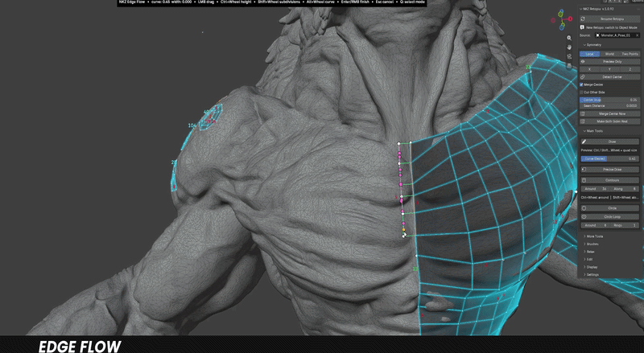Adjust the Curve Deviation slider

pos(610,159)
